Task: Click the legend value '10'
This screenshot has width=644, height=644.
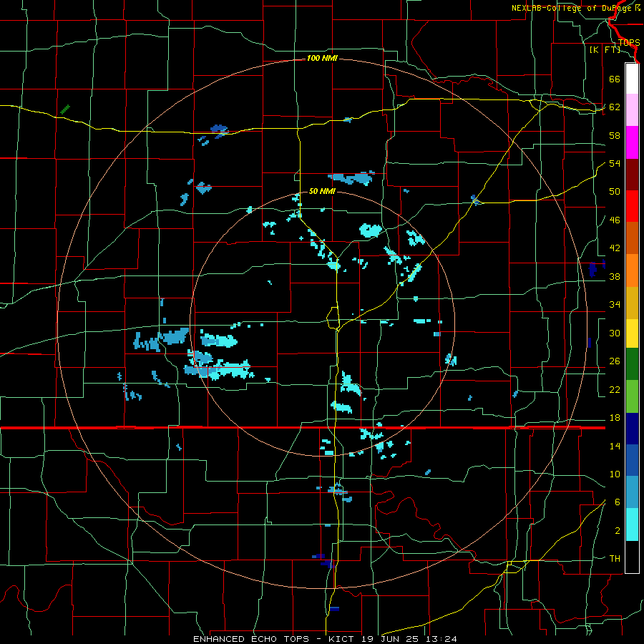Action: tap(615, 474)
